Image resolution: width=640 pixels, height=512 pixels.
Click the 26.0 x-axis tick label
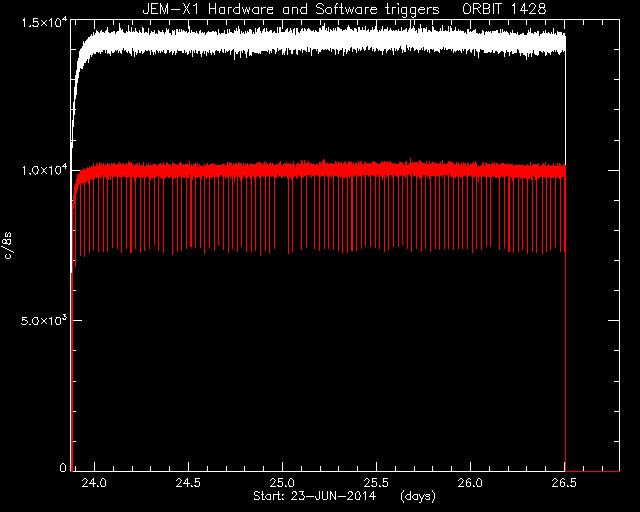[470, 483]
